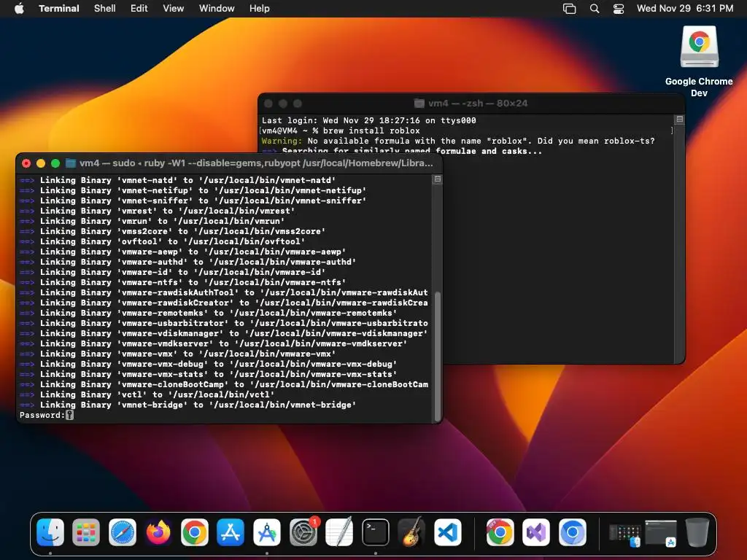The width and height of the screenshot is (747, 560).
Task: Open the Shell menu
Action: tap(104, 8)
